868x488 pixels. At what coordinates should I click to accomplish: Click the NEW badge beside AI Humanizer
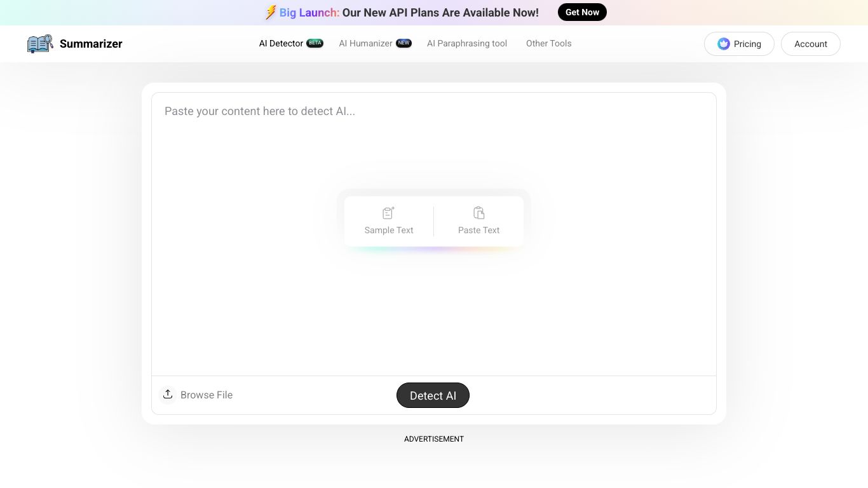(404, 43)
